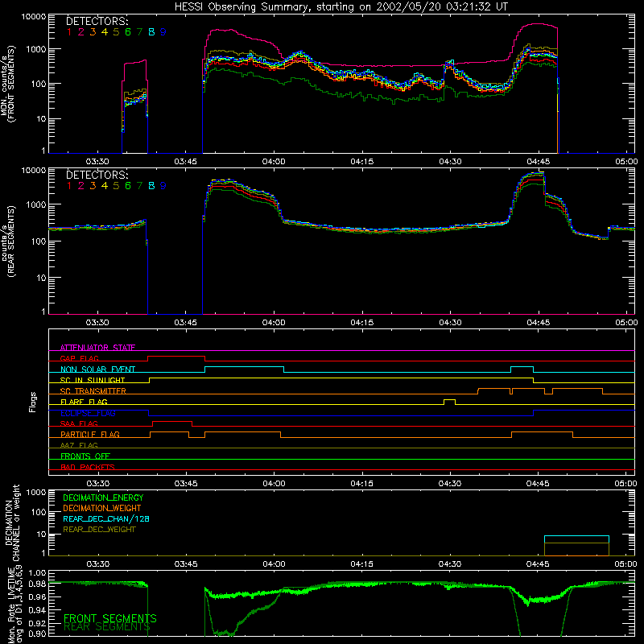The image size is (644, 644).
Task: Click detector 9 in front segments legend
Action: coord(163,32)
